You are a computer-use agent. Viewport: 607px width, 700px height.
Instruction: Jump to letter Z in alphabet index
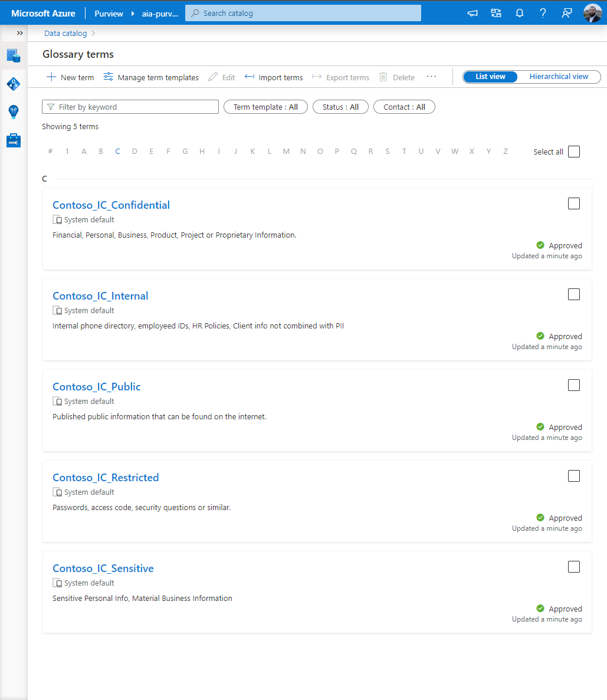[x=505, y=152]
